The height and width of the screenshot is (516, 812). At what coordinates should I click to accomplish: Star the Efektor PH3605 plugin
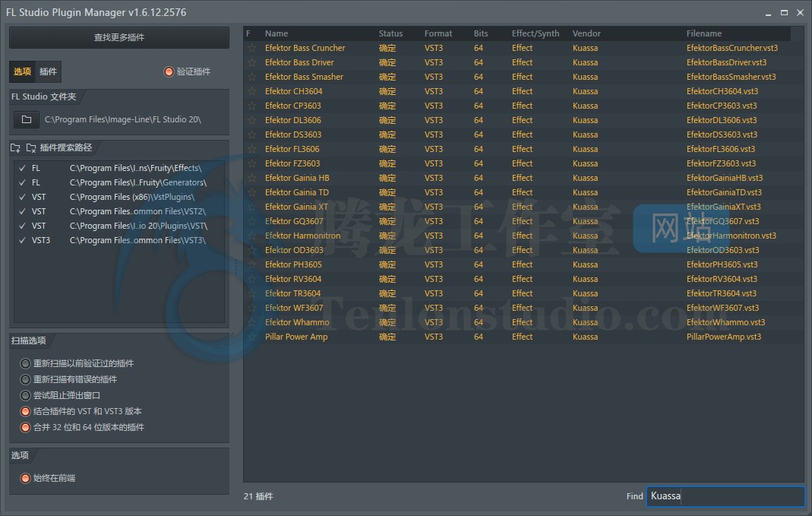[x=251, y=264]
